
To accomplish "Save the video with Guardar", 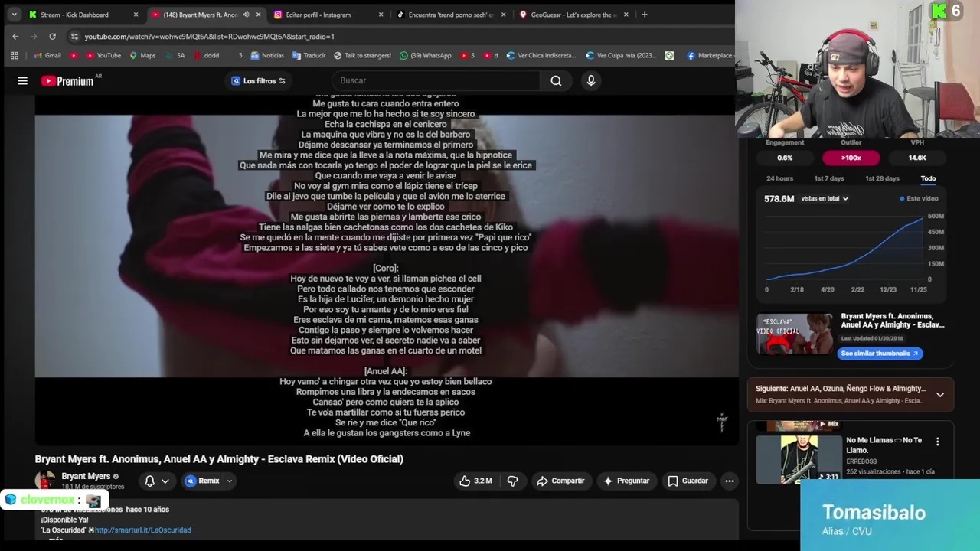I will tap(688, 481).
